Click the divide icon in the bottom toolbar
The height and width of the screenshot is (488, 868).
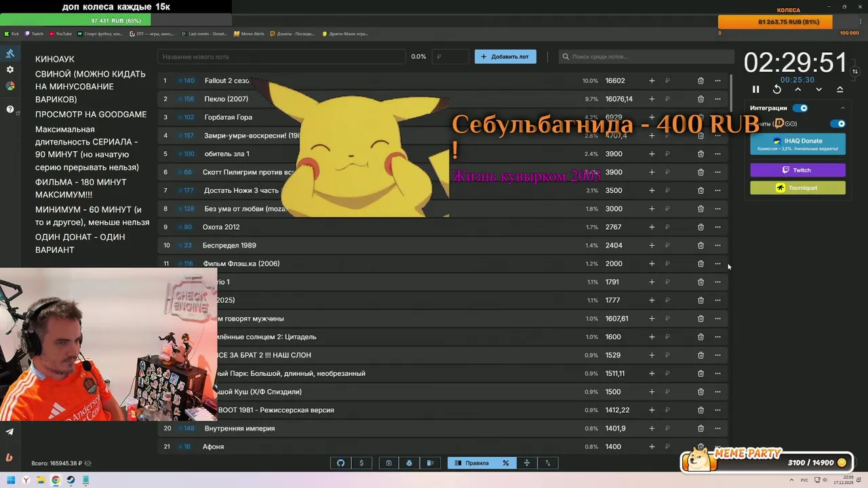tap(527, 463)
